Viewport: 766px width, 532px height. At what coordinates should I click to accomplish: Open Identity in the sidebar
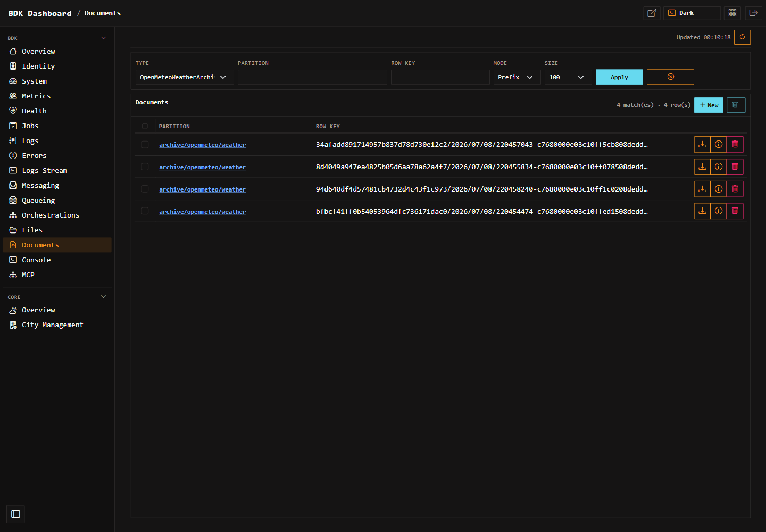click(x=57, y=66)
